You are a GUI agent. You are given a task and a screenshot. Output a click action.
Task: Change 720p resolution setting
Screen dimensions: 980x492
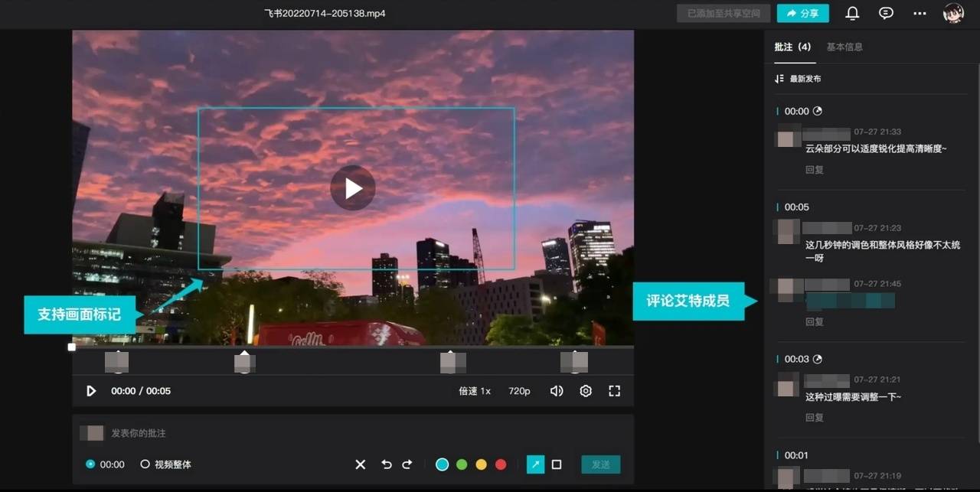pos(519,391)
